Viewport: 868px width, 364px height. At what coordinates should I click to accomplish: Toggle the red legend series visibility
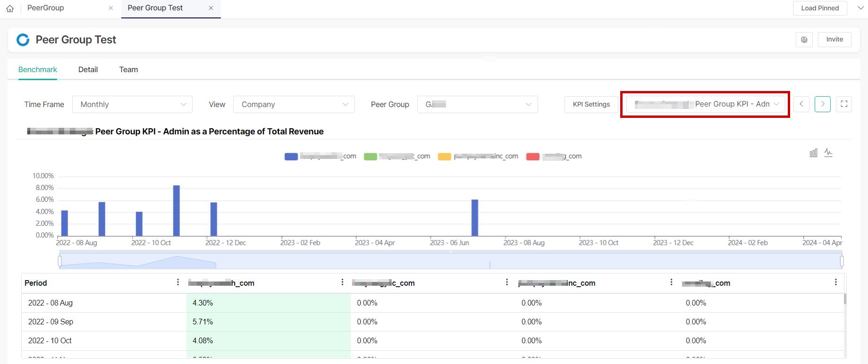533,157
